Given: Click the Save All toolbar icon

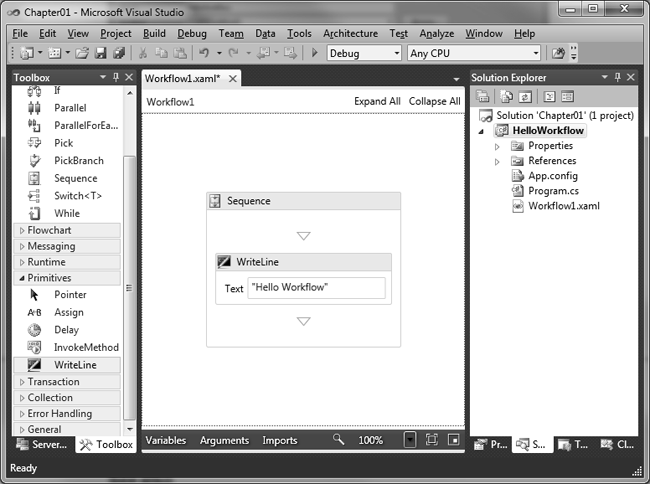Looking at the screenshot, I should [119, 53].
